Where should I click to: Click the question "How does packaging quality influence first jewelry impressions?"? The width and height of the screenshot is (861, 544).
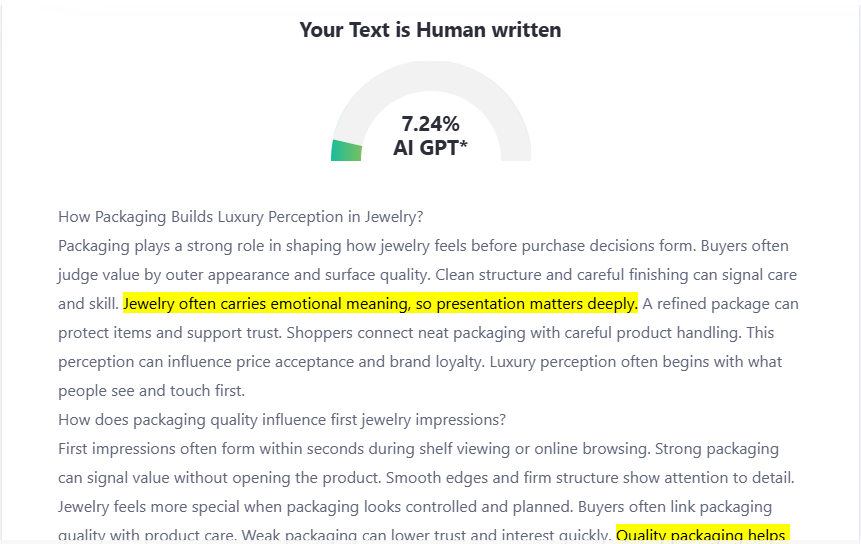pyautogui.click(x=282, y=419)
